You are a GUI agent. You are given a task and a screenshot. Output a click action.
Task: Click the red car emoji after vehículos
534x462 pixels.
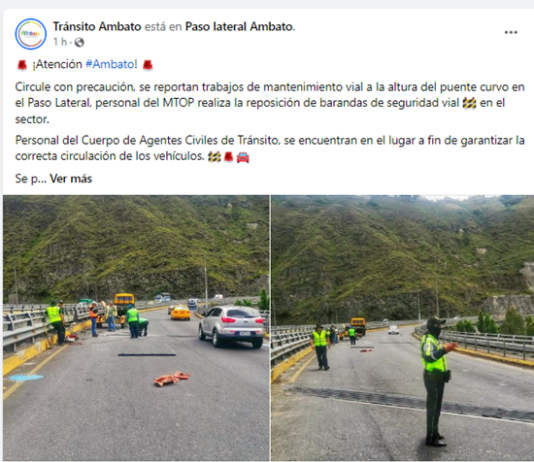tap(243, 157)
